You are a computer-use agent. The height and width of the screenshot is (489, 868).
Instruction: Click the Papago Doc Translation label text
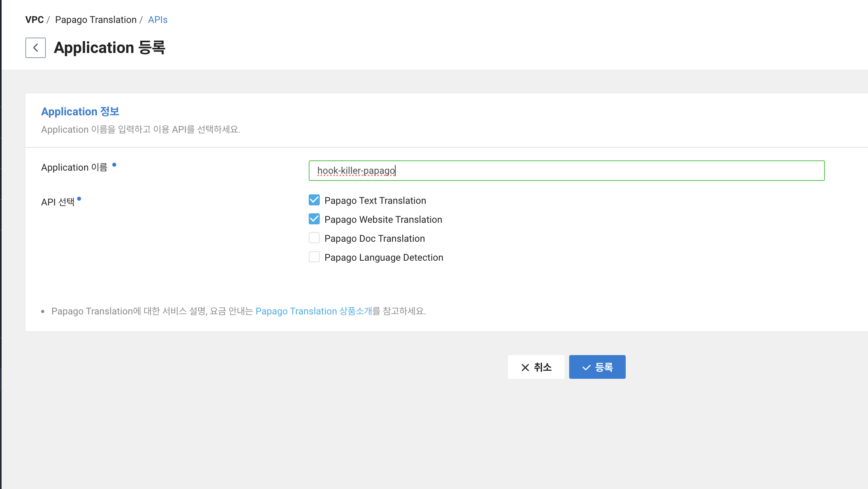(x=374, y=239)
